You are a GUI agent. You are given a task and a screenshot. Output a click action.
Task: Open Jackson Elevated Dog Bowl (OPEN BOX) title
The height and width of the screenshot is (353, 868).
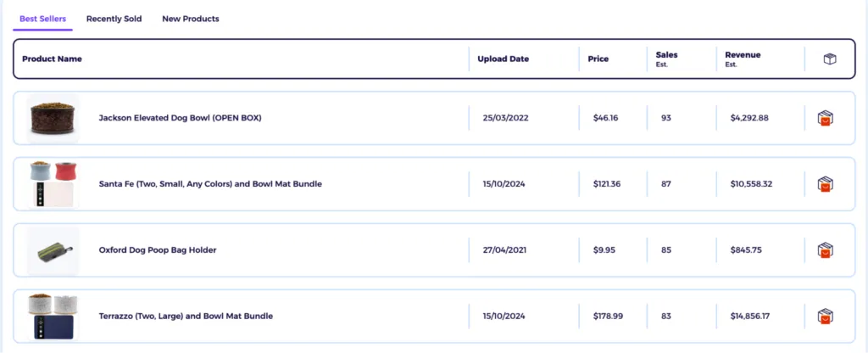click(180, 118)
